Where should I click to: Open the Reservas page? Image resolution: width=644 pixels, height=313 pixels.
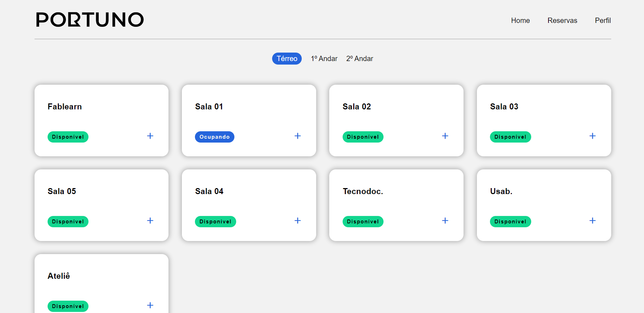click(562, 20)
